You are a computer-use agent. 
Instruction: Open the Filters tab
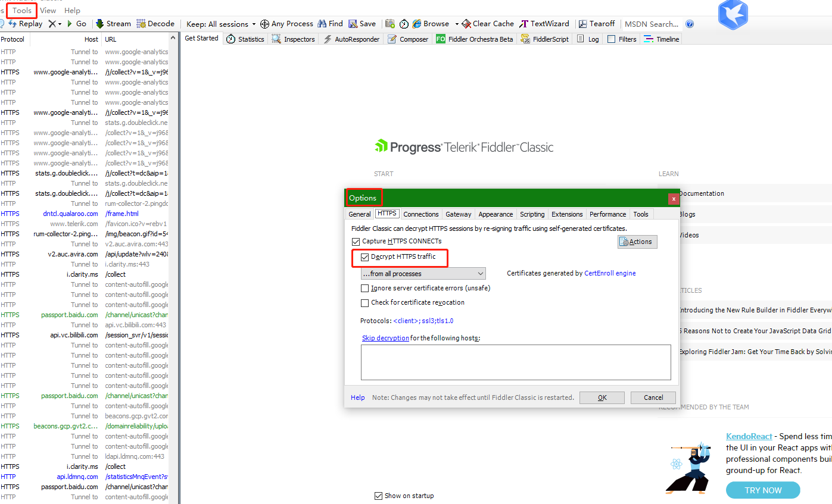coord(622,39)
